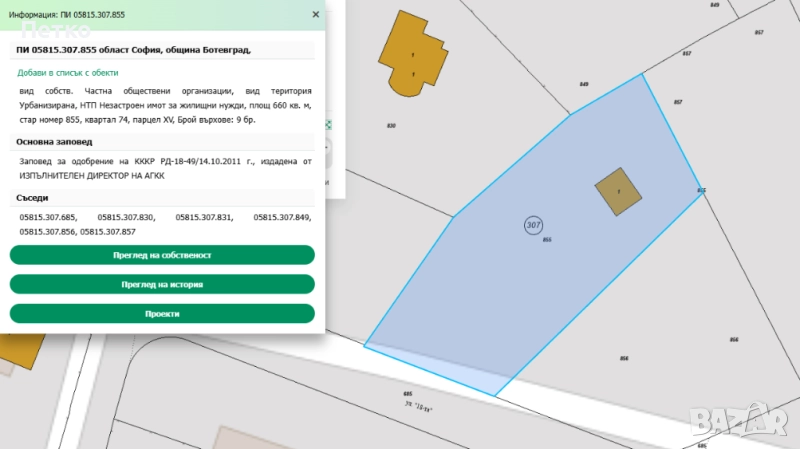Select neighbor ID 05815.307.856 text
800x449 pixels.
pyautogui.click(x=47, y=232)
